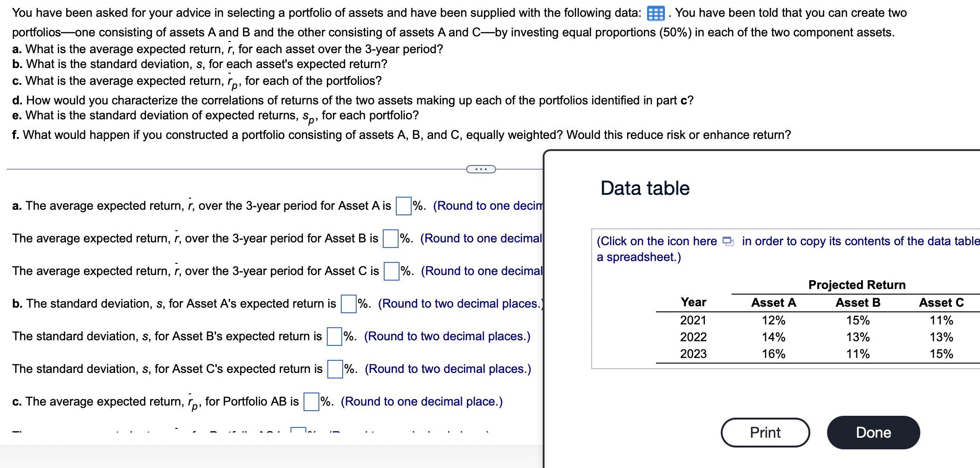
Task: Click the 16% value for Asset A in 2023
Action: 774,354
